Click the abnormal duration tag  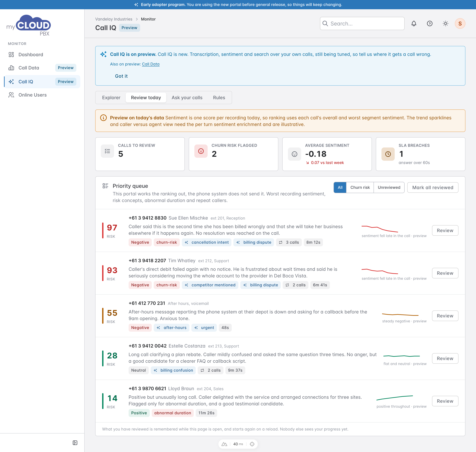(173, 413)
